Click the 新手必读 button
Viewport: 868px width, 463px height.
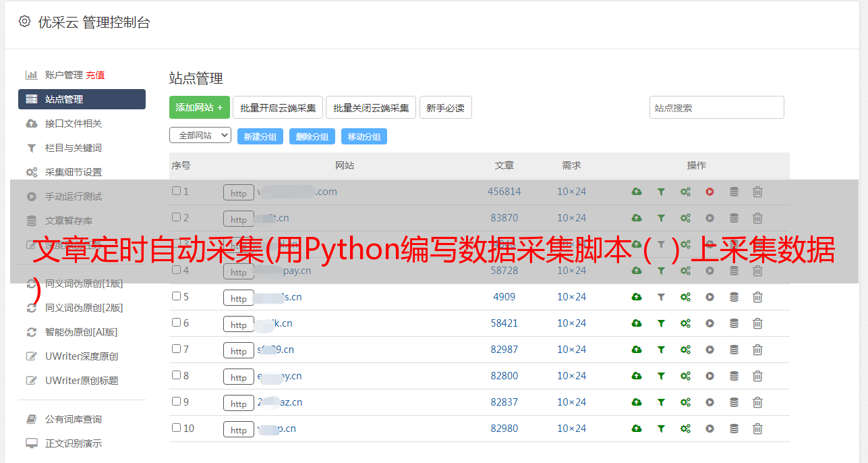point(446,107)
